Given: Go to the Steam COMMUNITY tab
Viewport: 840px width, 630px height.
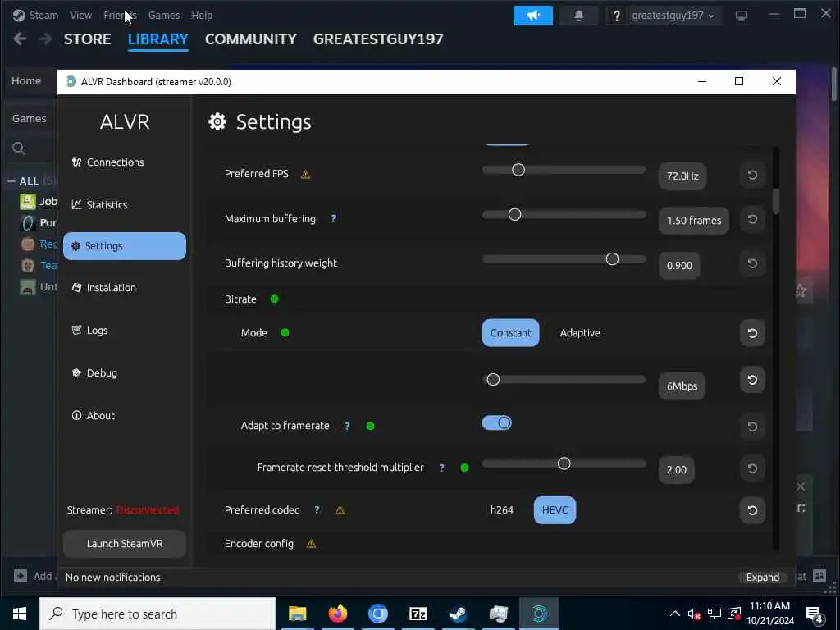Looking at the screenshot, I should (x=251, y=39).
